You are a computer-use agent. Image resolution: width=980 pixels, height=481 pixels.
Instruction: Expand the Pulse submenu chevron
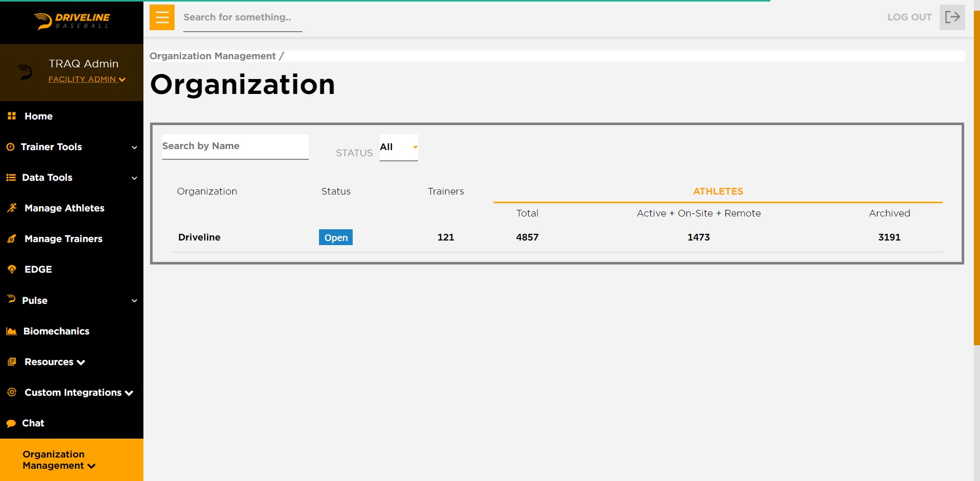(134, 300)
